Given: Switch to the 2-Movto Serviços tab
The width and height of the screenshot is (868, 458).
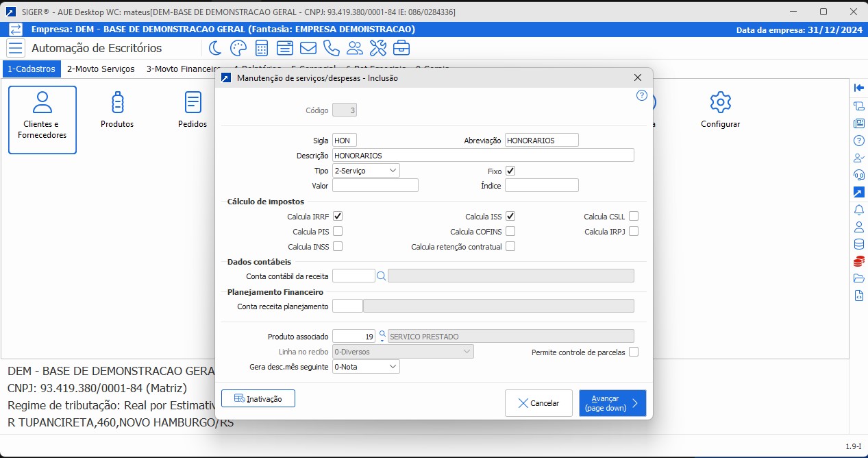Looking at the screenshot, I should [101, 69].
